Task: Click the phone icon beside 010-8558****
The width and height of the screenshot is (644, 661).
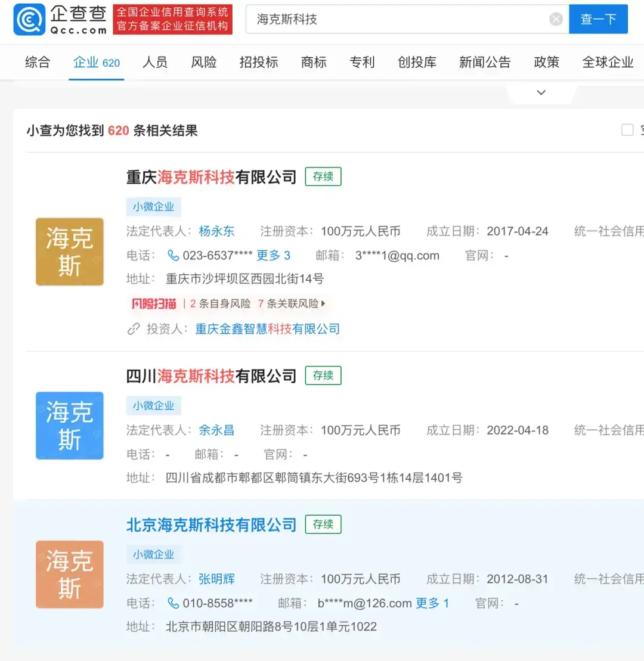Action: point(174,603)
